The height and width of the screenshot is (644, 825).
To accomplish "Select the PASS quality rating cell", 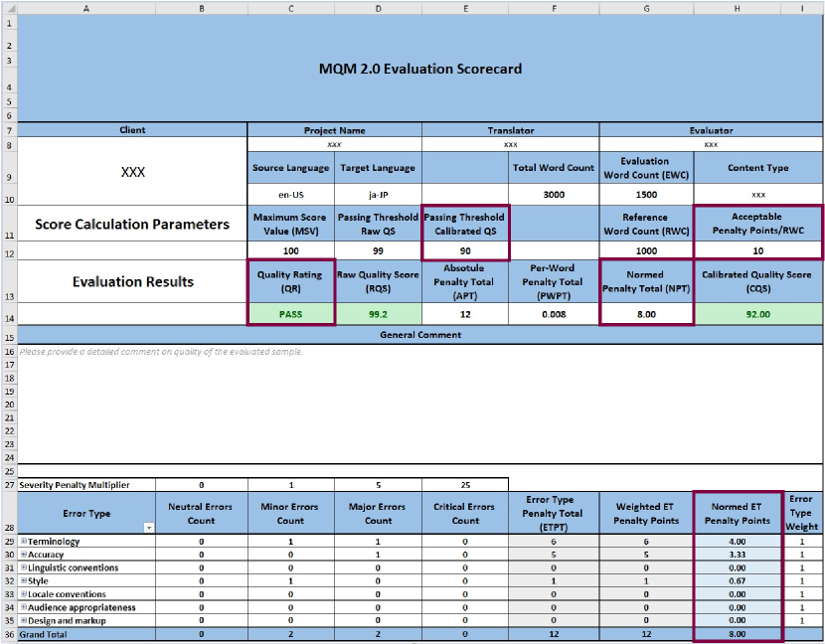I will point(291,314).
